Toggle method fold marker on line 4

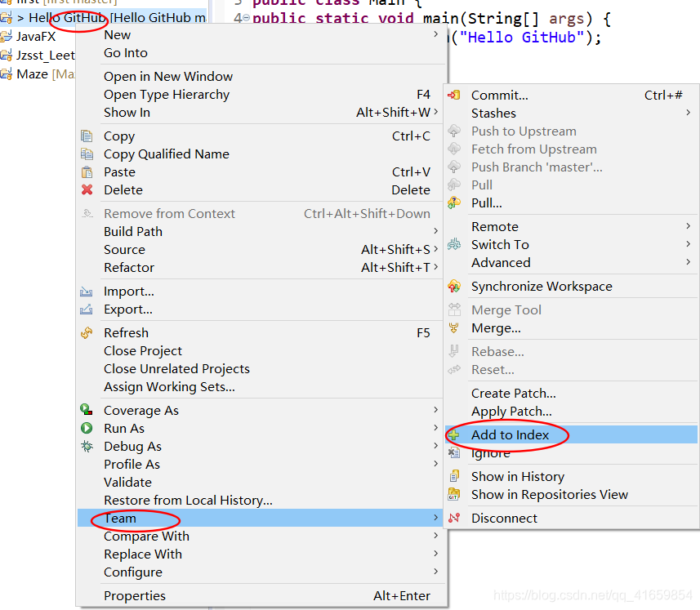point(246,18)
